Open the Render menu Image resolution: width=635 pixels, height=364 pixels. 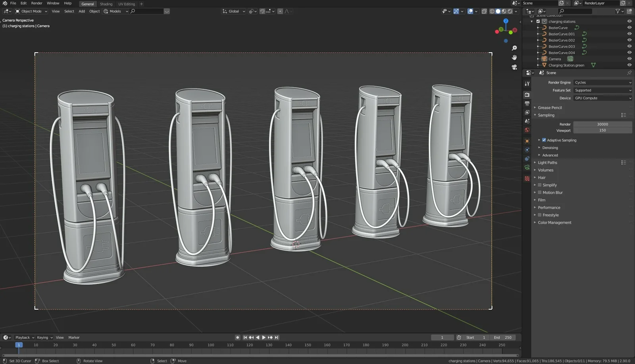pyautogui.click(x=37, y=3)
